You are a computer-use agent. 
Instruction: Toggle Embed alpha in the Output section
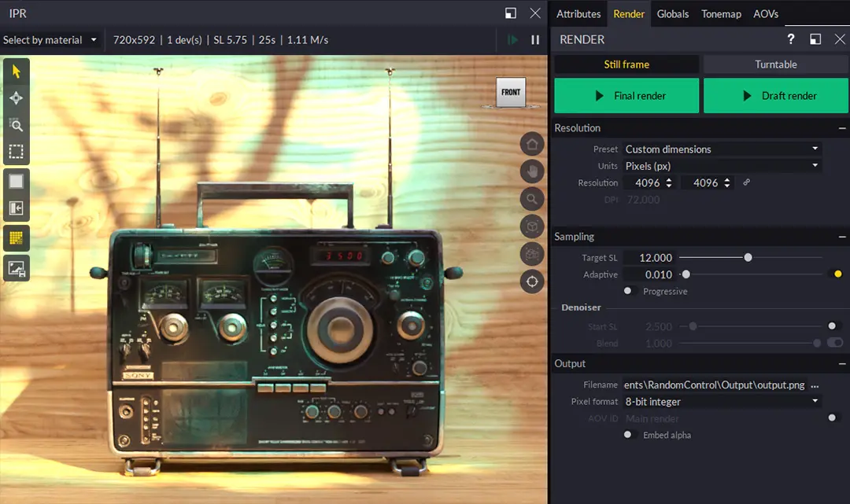pos(627,435)
